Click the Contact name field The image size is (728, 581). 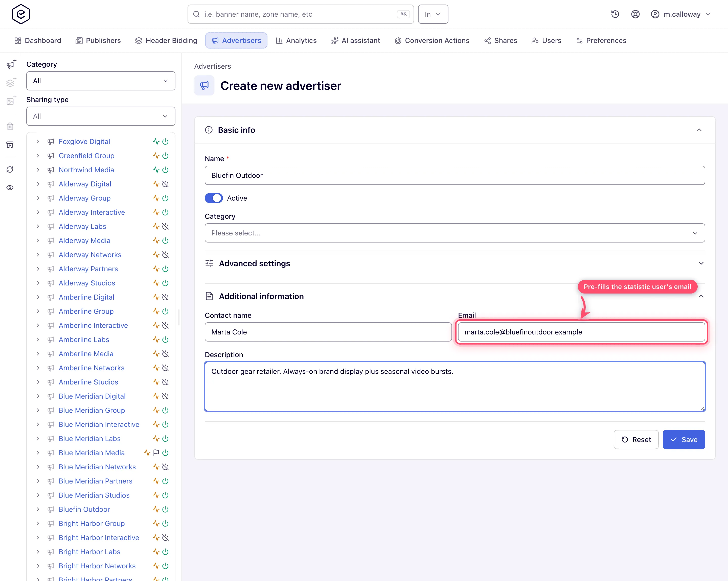click(328, 332)
